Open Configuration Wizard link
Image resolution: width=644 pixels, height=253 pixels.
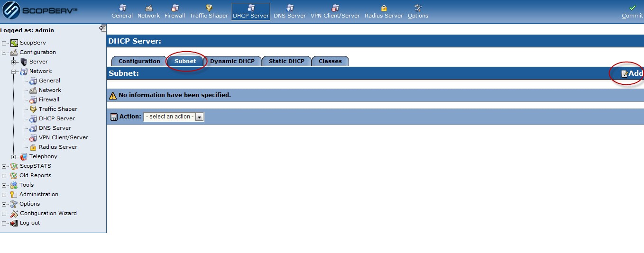(x=48, y=213)
